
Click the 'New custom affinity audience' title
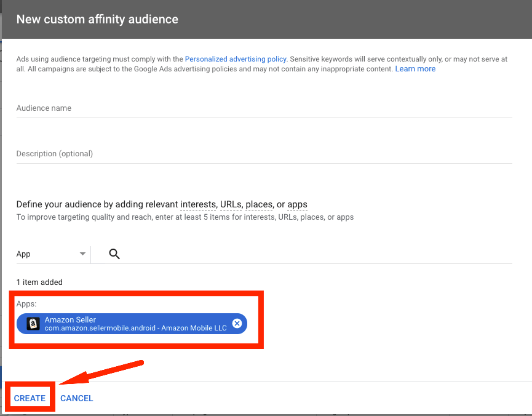(x=97, y=19)
